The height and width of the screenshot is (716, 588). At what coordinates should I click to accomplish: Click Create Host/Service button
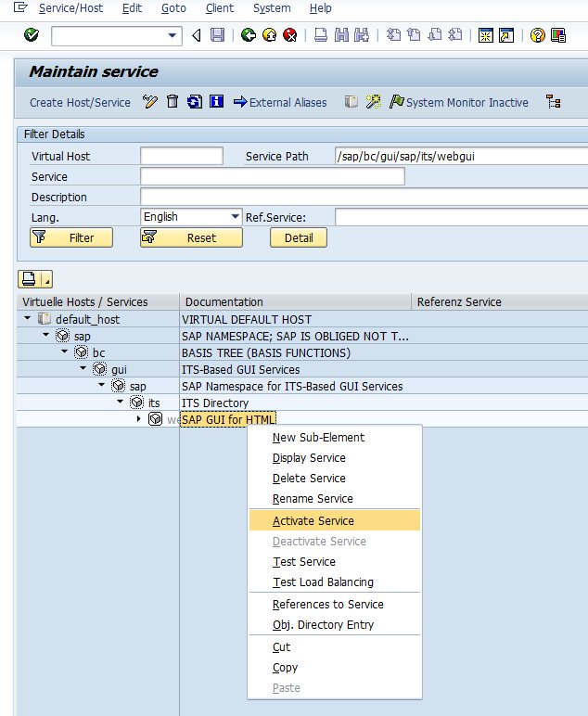click(x=80, y=102)
